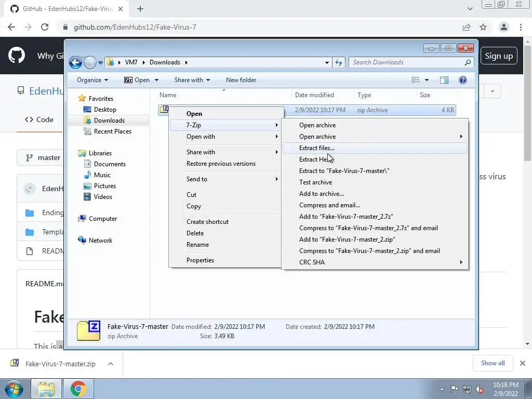
Task: Click refresh button beside address bar
Action: point(339,62)
